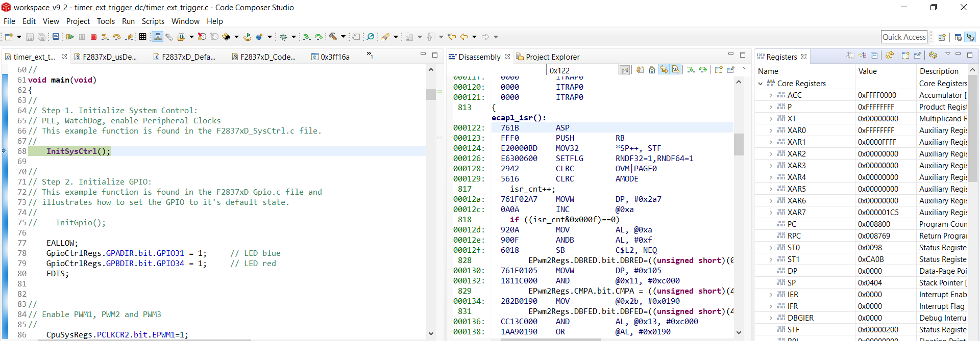The width and height of the screenshot is (980, 341).
Task: Toggle Link with Active Debug Context in Disassembly
Action: click(664, 70)
